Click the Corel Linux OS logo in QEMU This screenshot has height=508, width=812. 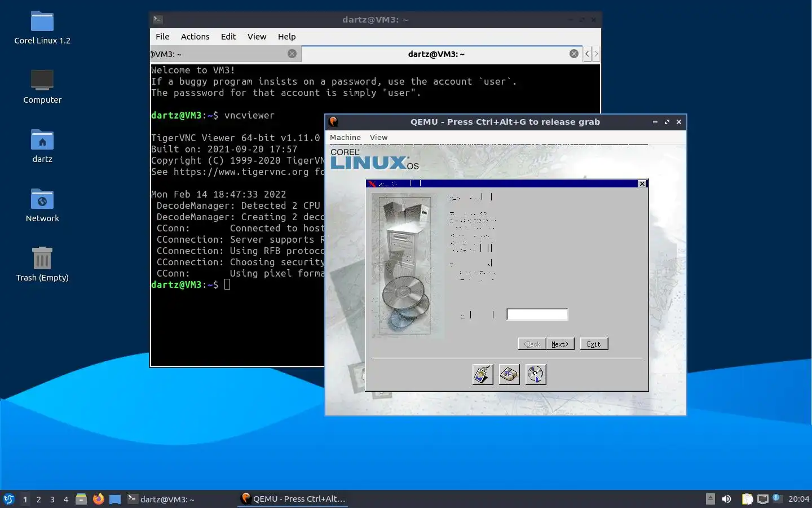click(374, 159)
